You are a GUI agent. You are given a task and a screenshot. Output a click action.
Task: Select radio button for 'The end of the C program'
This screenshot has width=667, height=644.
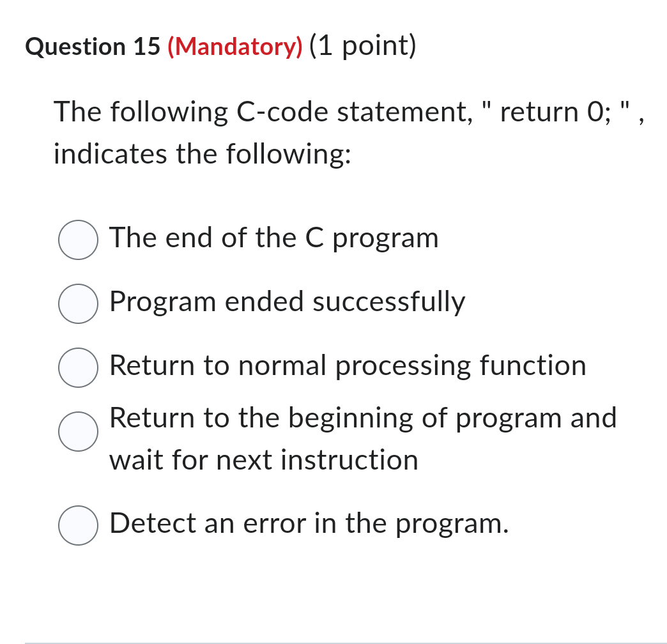tap(78, 240)
